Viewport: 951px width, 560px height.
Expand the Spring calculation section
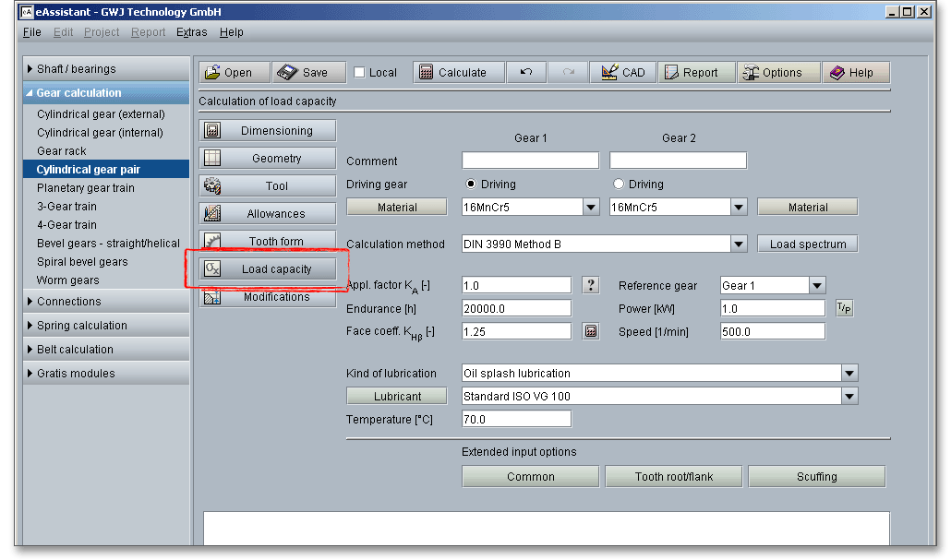coord(81,326)
